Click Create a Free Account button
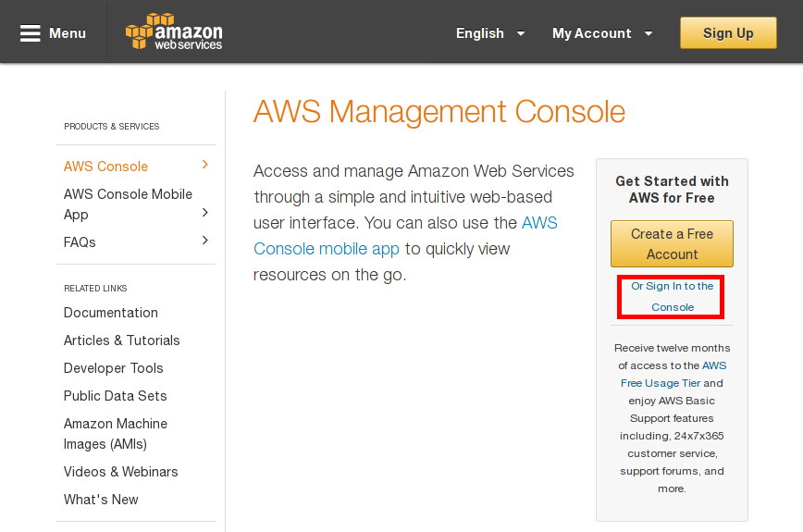This screenshot has width=803, height=532. (x=672, y=244)
